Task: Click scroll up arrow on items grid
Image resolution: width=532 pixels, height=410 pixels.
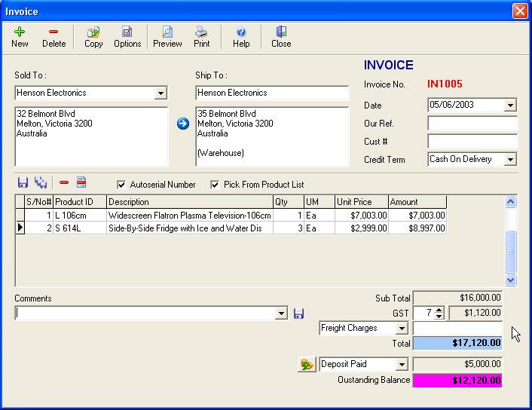Action: coord(511,202)
